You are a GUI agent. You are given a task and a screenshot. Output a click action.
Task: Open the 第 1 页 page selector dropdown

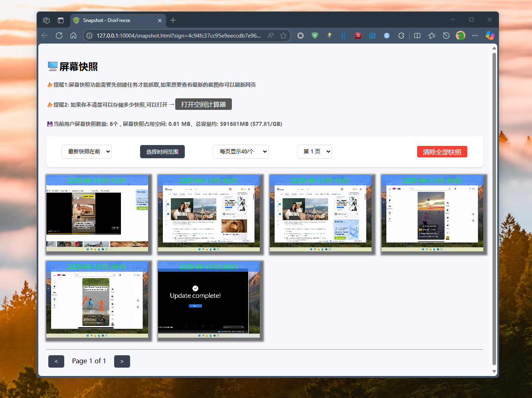tap(314, 151)
